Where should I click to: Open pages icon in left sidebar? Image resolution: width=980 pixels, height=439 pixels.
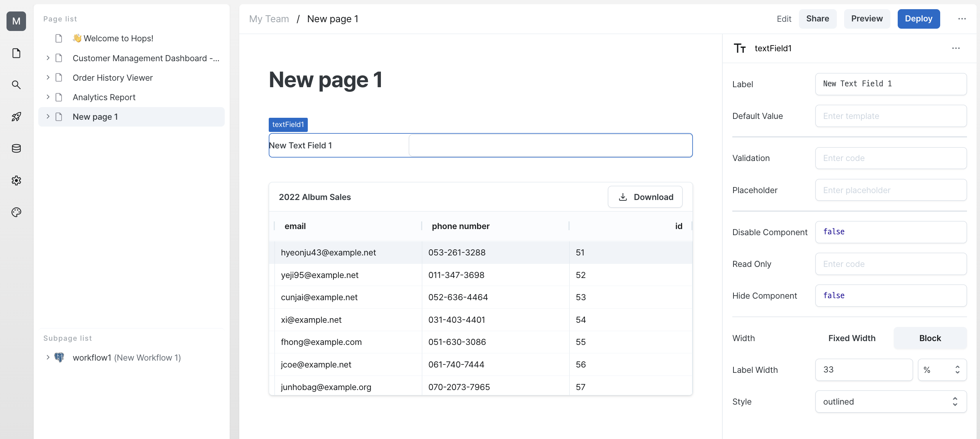[16, 53]
